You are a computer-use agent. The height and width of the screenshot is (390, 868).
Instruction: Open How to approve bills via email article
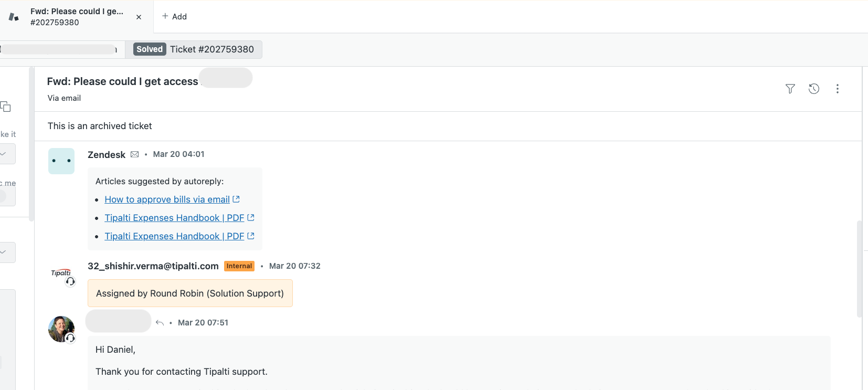(x=167, y=199)
